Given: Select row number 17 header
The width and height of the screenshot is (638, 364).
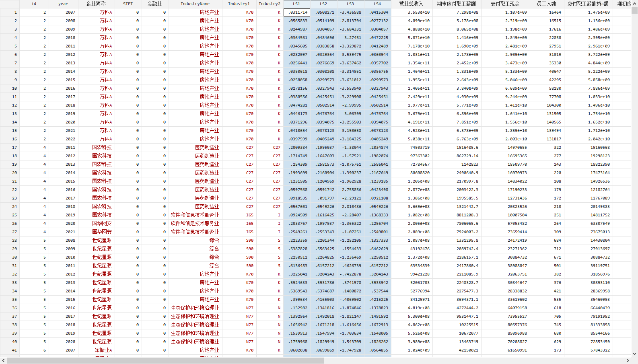Looking at the screenshot, I should [x=10, y=148].
